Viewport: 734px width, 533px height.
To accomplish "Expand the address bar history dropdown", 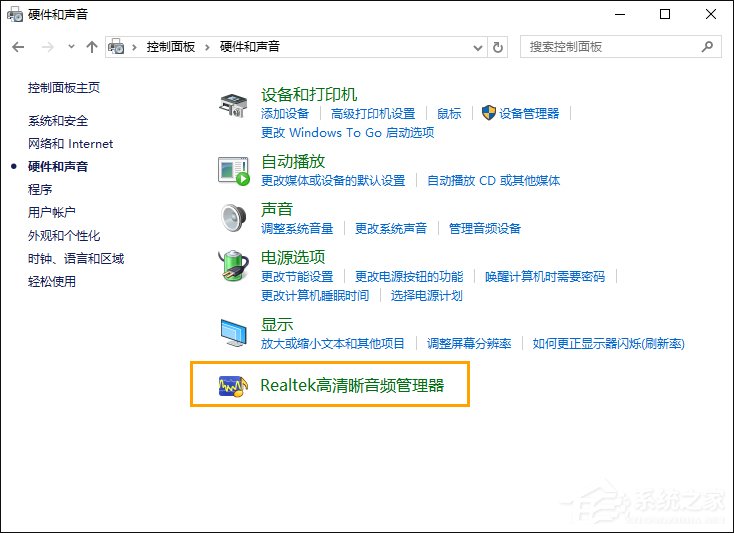I will click(x=476, y=47).
